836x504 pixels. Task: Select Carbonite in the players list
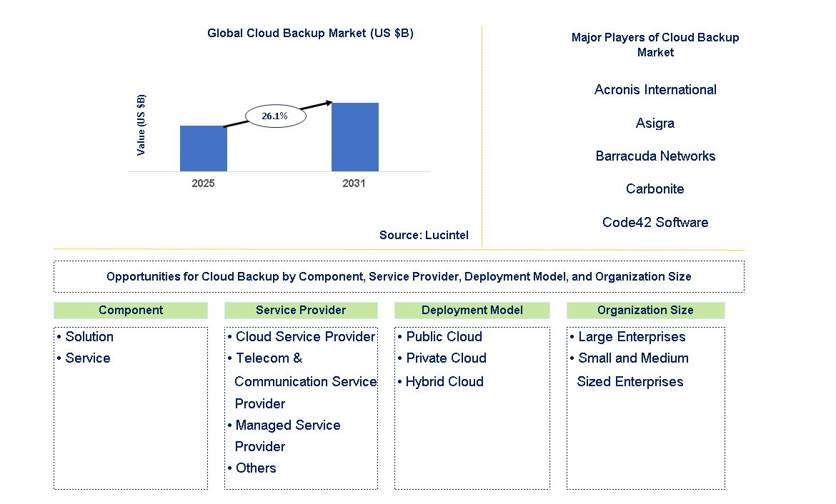coord(655,189)
